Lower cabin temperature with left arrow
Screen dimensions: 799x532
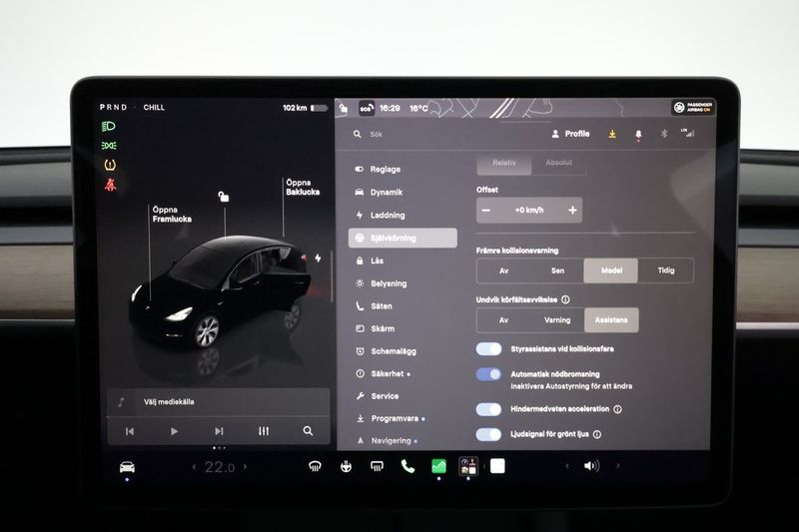click(x=194, y=466)
